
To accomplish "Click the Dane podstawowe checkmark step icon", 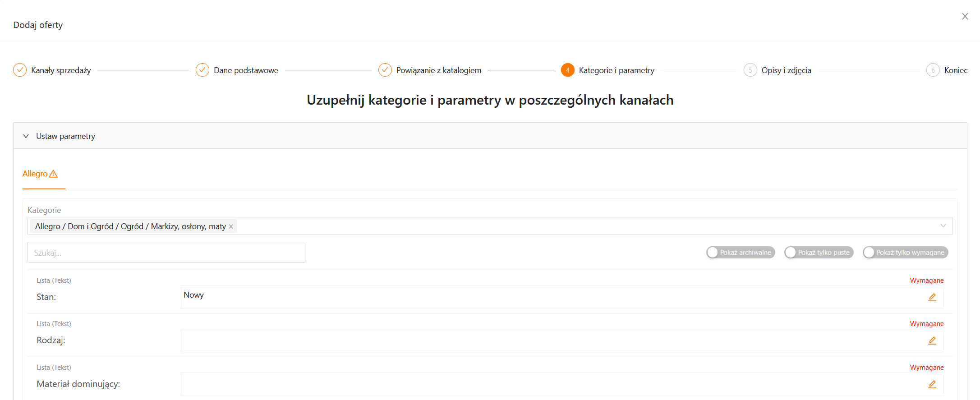I will (202, 70).
